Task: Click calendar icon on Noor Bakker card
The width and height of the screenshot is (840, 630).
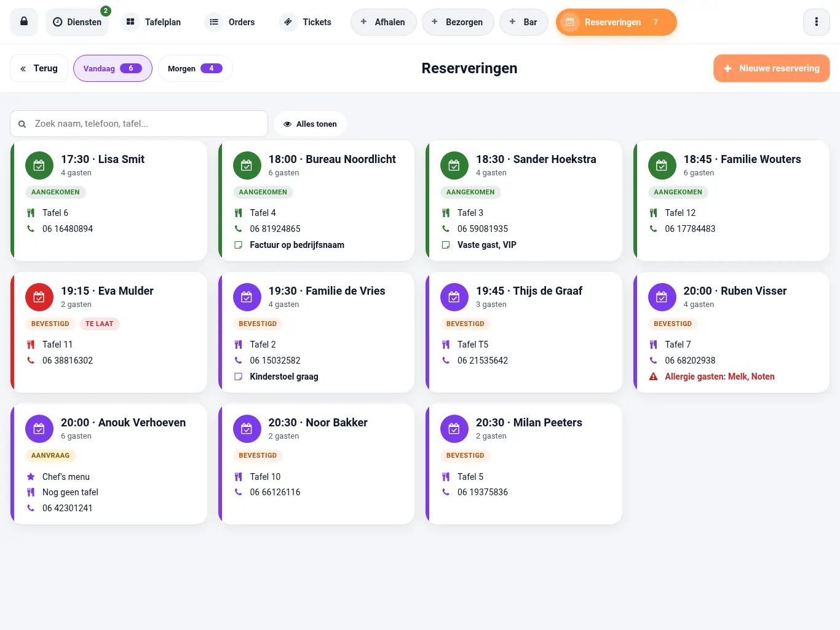Action: click(x=247, y=429)
